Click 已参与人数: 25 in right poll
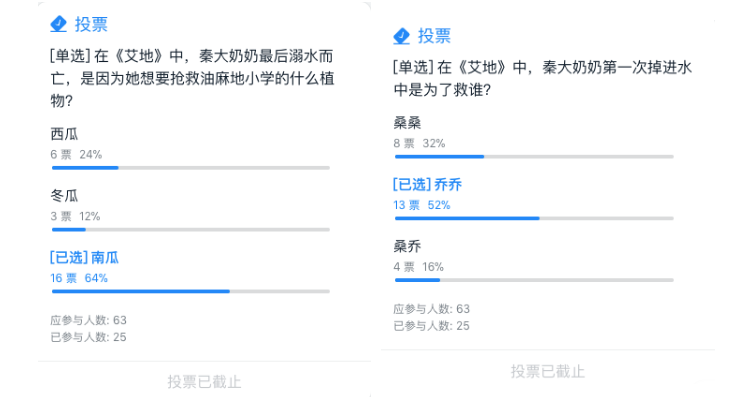 point(431,326)
